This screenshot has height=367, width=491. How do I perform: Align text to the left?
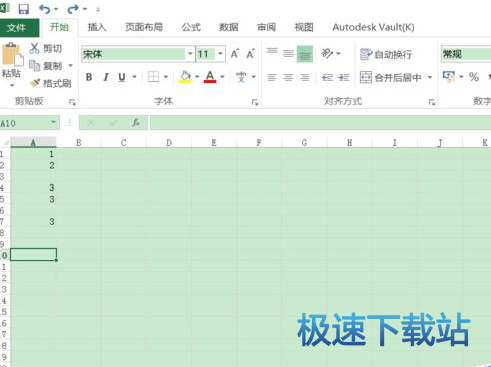pos(272,78)
